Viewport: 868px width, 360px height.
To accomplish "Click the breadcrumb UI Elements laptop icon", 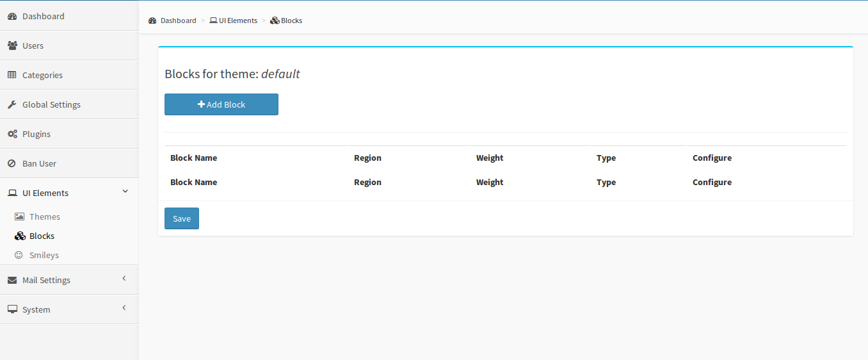I will click(x=214, y=20).
